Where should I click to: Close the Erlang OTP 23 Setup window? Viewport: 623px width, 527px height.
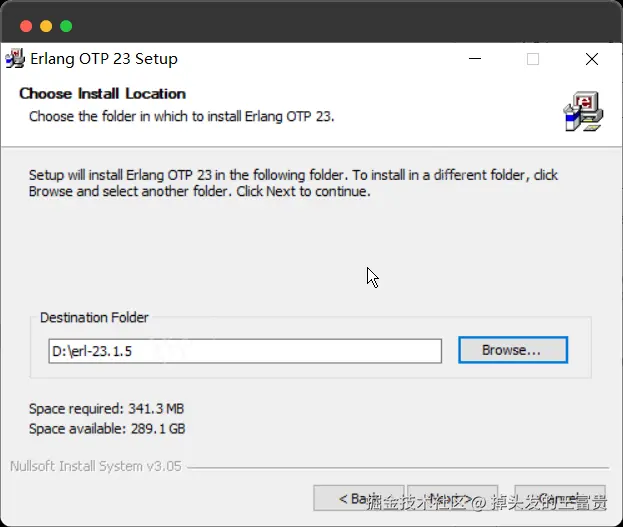coord(592,59)
